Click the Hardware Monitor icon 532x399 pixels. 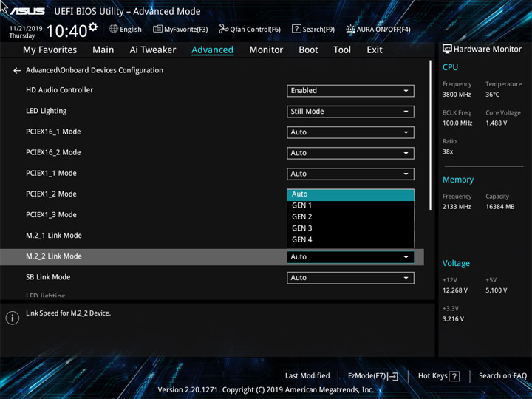[447, 49]
